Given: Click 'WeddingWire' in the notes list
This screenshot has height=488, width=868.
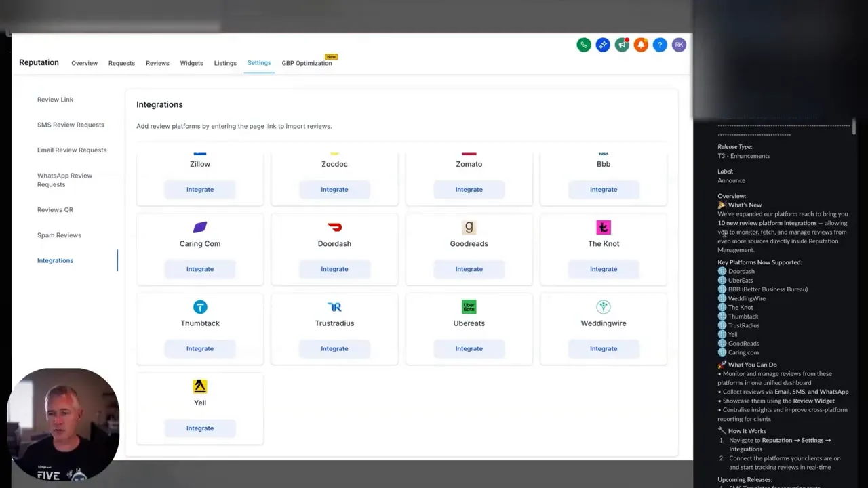Looking at the screenshot, I should (747, 298).
